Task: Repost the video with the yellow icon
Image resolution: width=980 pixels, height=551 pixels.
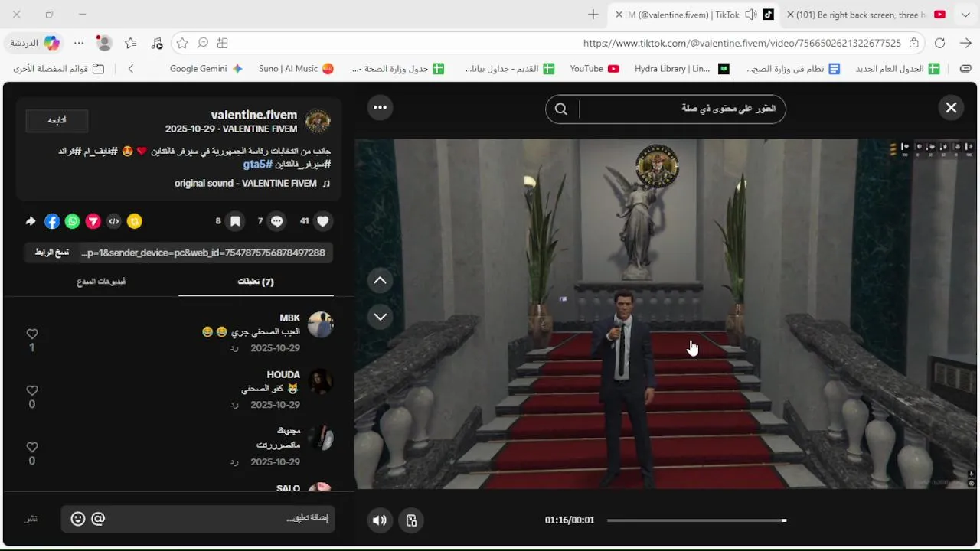Action: pos(135,221)
